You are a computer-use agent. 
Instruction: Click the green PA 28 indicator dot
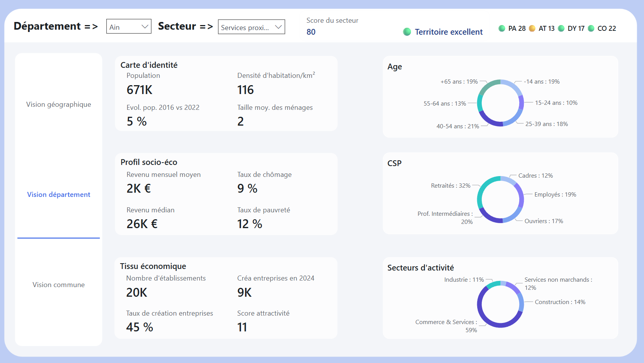pos(502,28)
